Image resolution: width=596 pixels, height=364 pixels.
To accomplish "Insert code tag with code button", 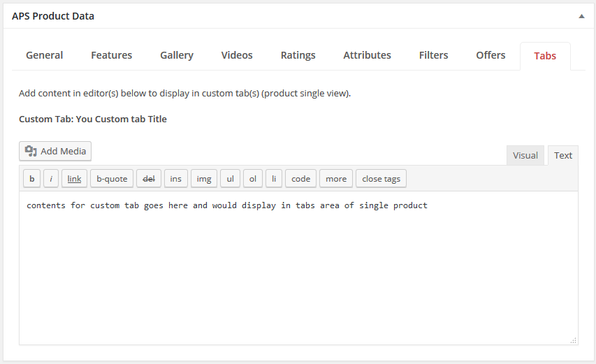I will (x=300, y=179).
